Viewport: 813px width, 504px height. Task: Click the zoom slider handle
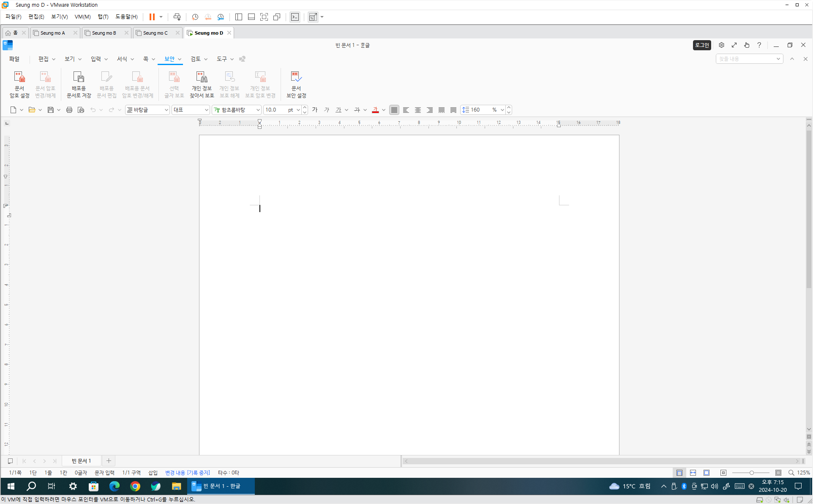tap(751, 473)
